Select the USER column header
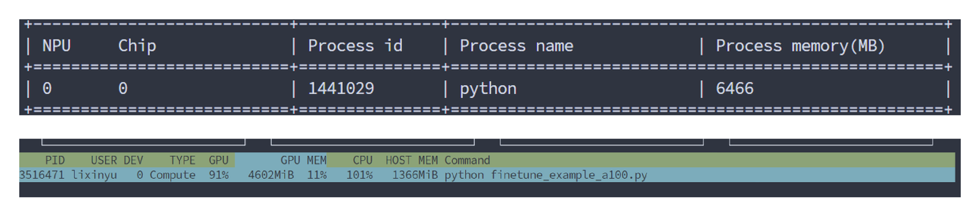The image size is (980, 217). pos(104,160)
